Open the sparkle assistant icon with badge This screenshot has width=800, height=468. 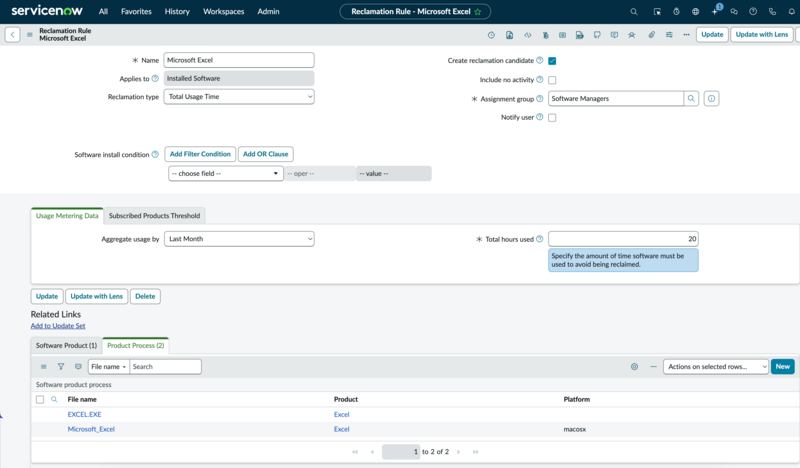tap(716, 10)
